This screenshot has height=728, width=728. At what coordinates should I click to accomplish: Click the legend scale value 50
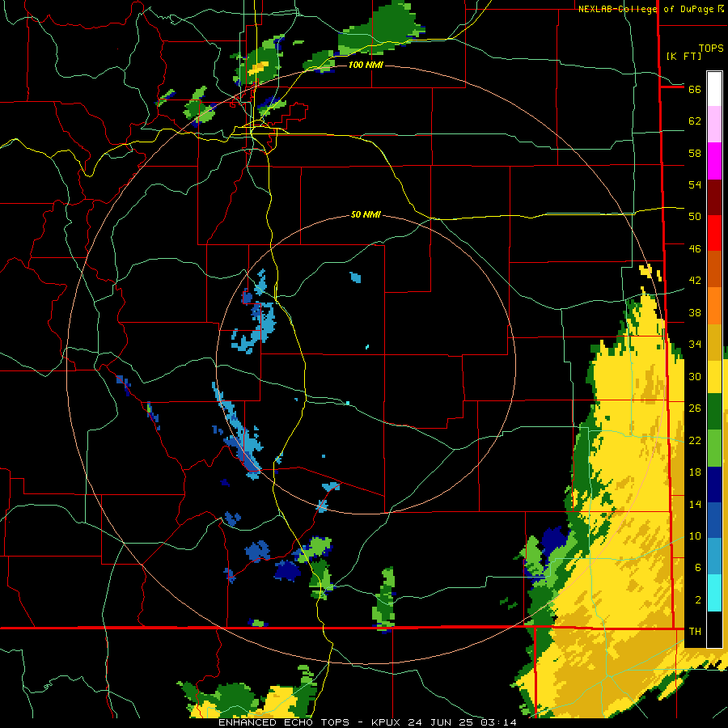point(695,217)
